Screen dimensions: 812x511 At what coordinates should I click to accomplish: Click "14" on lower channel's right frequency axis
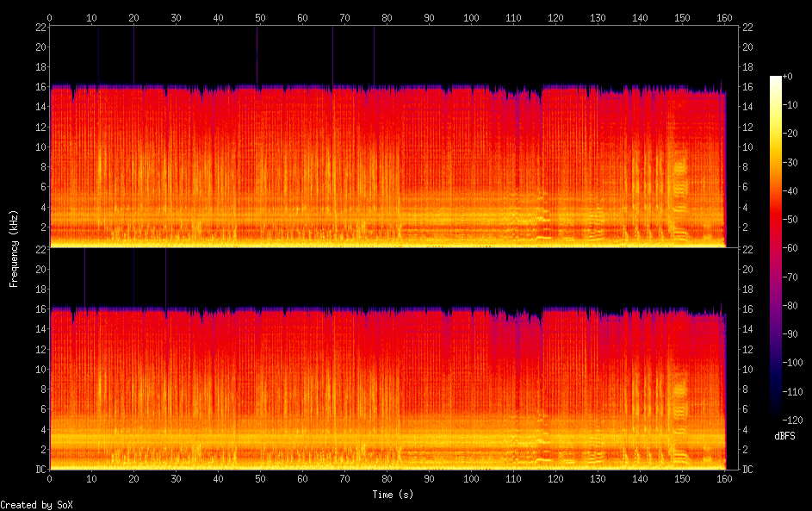coord(747,328)
